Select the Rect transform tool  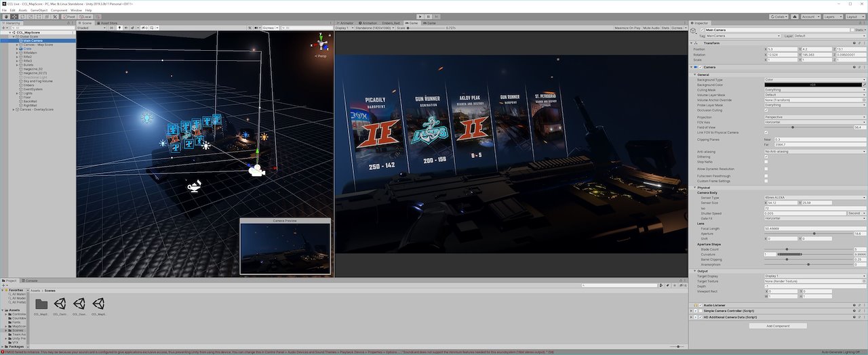tap(39, 16)
